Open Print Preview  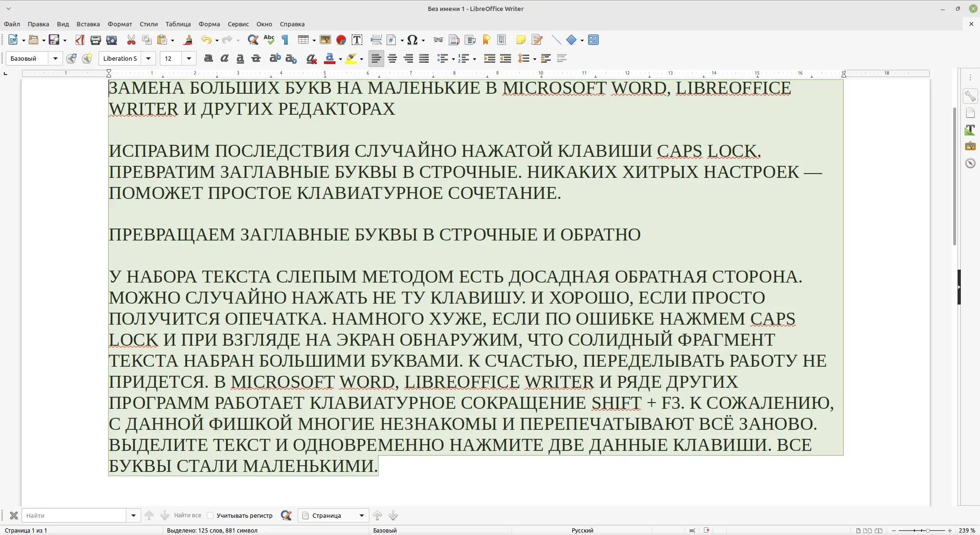click(x=111, y=40)
